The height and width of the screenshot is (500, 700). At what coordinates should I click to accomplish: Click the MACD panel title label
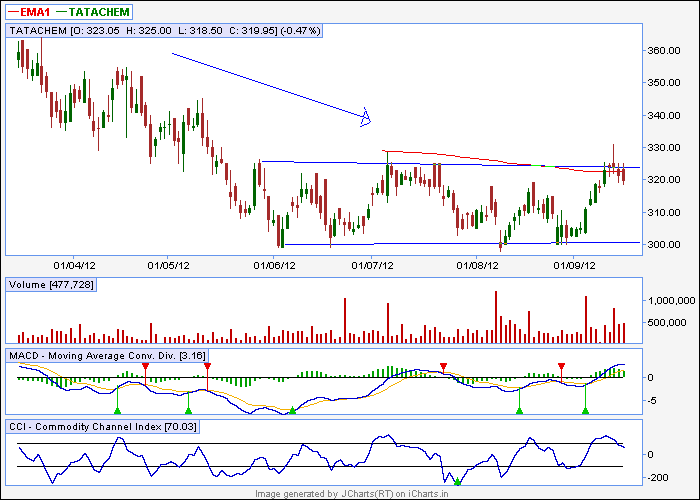pyautogui.click(x=107, y=356)
